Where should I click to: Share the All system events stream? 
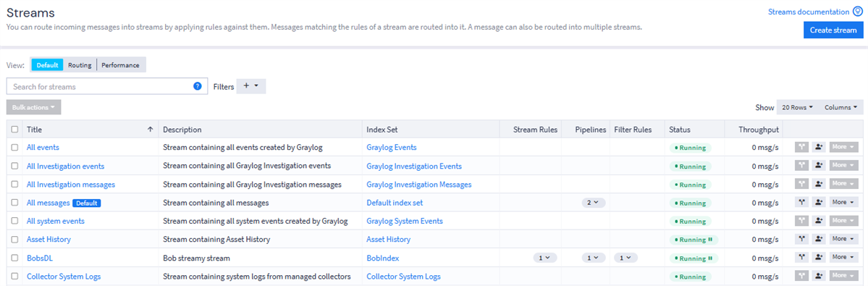819,221
